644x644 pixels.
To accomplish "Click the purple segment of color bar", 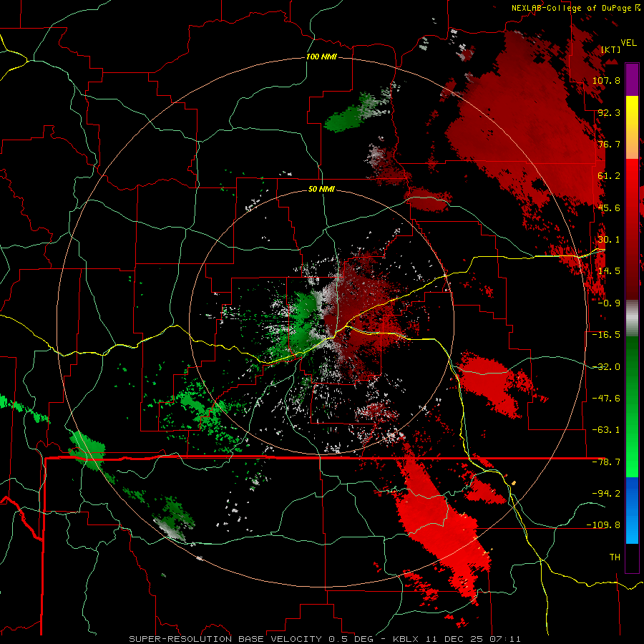I will 632,79.
